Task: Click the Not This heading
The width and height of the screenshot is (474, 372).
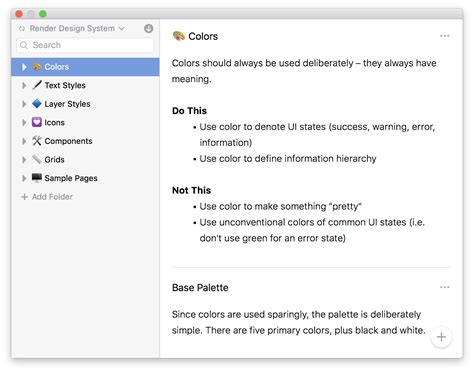Action: 192,190
